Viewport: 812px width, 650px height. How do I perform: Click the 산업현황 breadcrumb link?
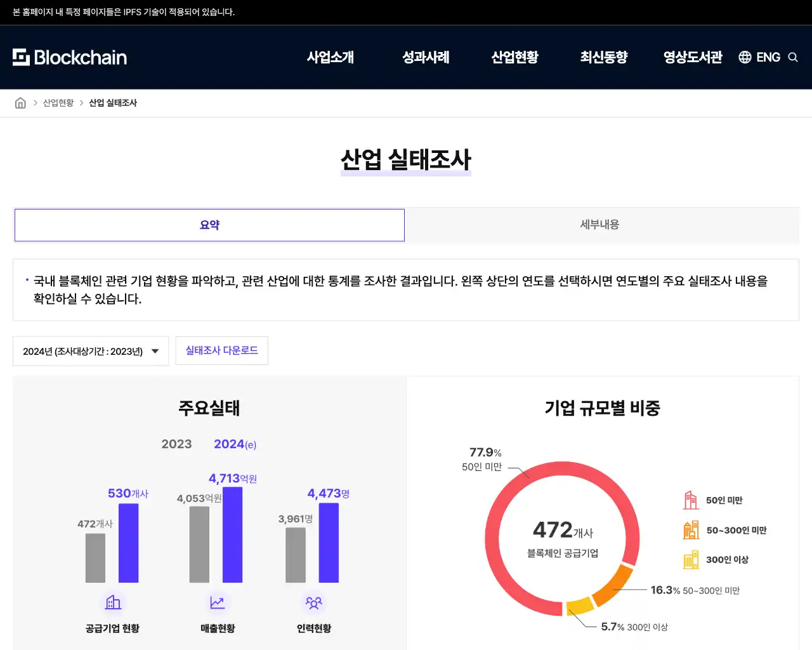(58, 103)
